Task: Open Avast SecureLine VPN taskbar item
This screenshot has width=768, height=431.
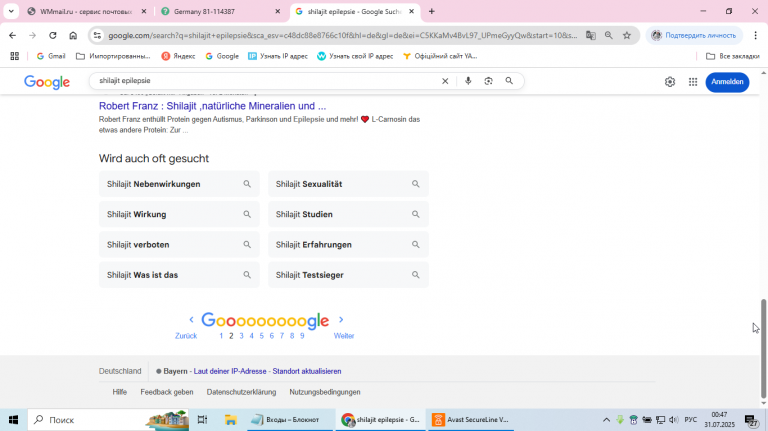Action: coord(471,420)
